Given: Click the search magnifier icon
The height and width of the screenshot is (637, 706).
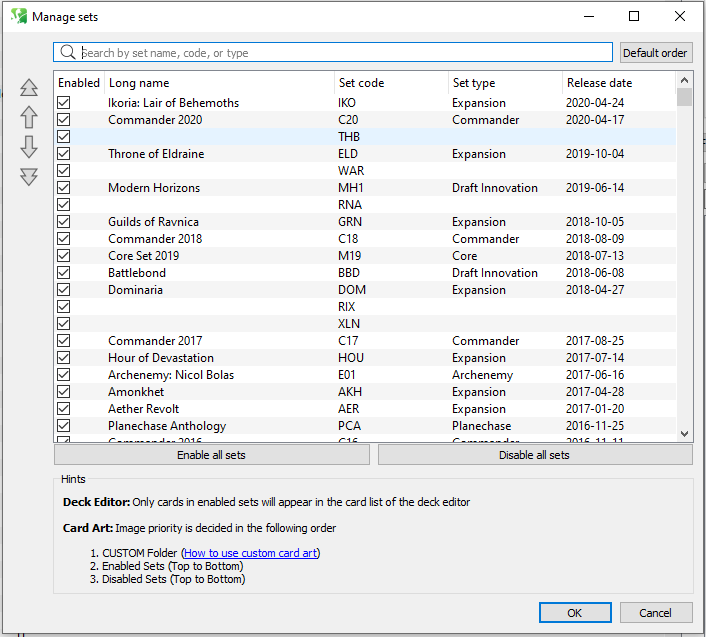Looking at the screenshot, I should (68, 52).
